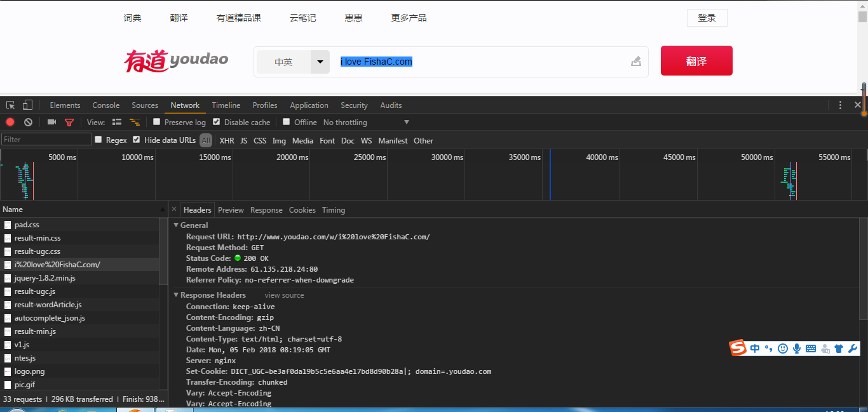Open the 中英 language dropdown arrow
Image resolution: width=868 pixels, height=412 pixels.
[x=320, y=62]
